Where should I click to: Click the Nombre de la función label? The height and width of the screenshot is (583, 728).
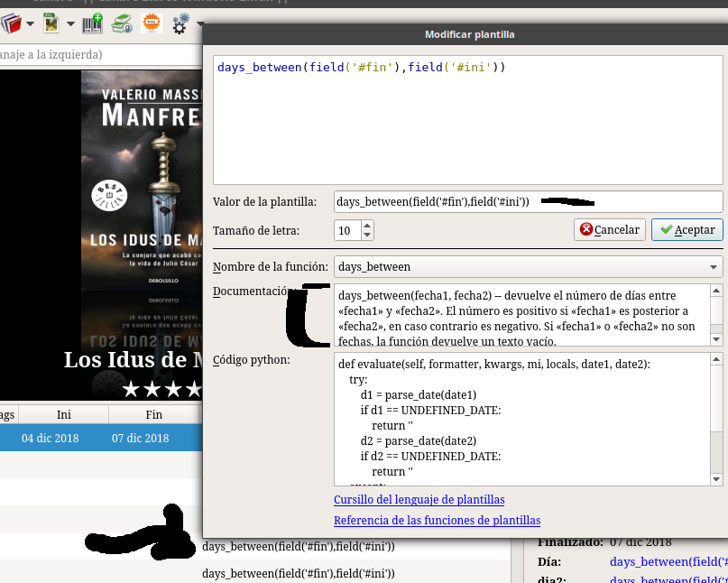(x=271, y=266)
